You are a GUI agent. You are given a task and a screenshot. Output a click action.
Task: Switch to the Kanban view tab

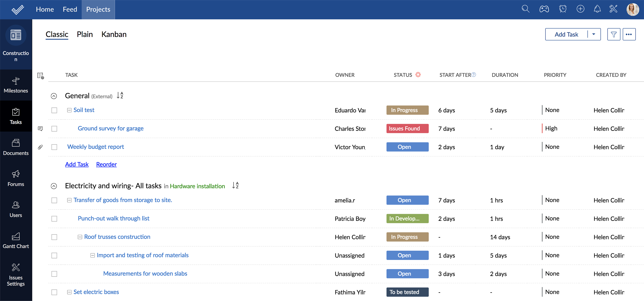(114, 34)
